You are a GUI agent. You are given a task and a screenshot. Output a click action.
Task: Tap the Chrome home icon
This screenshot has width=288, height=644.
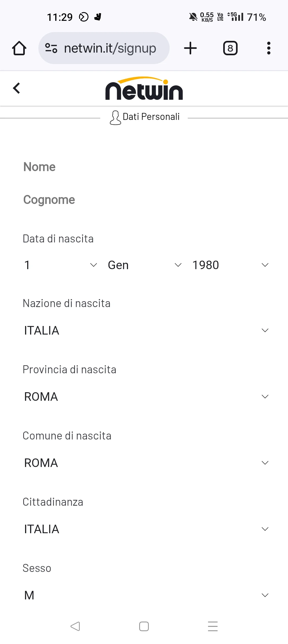pos(19,48)
